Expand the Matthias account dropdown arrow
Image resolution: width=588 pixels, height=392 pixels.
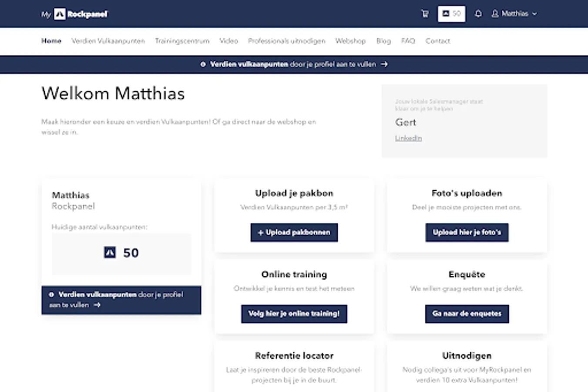pyautogui.click(x=534, y=14)
